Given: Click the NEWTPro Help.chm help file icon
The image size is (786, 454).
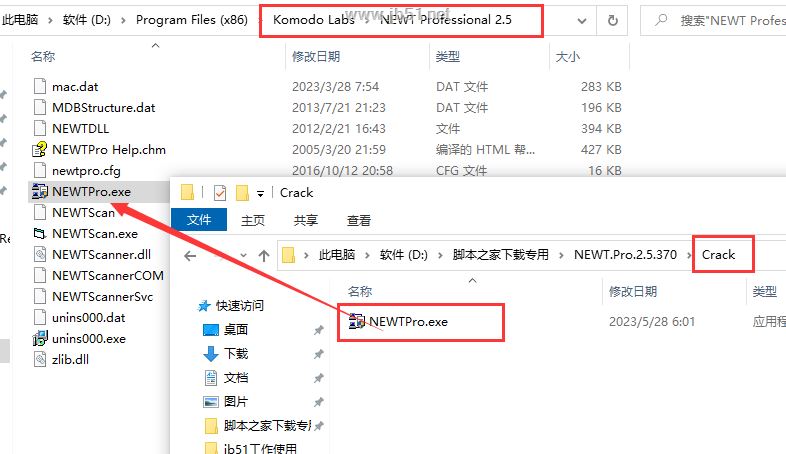Looking at the screenshot, I should tap(40, 149).
